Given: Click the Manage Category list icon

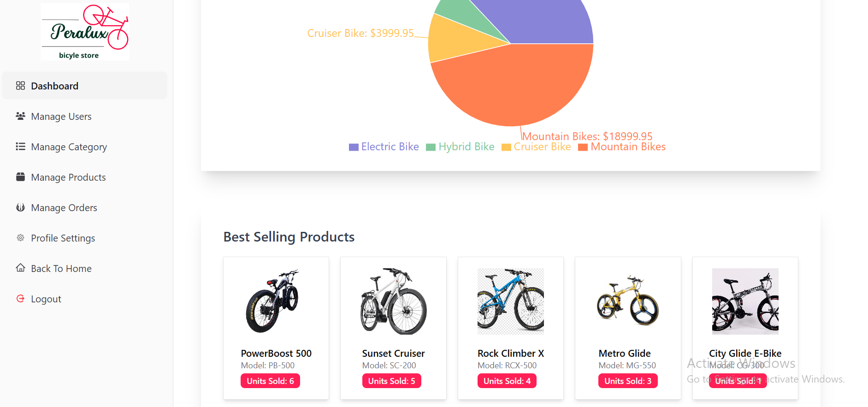Looking at the screenshot, I should point(20,147).
